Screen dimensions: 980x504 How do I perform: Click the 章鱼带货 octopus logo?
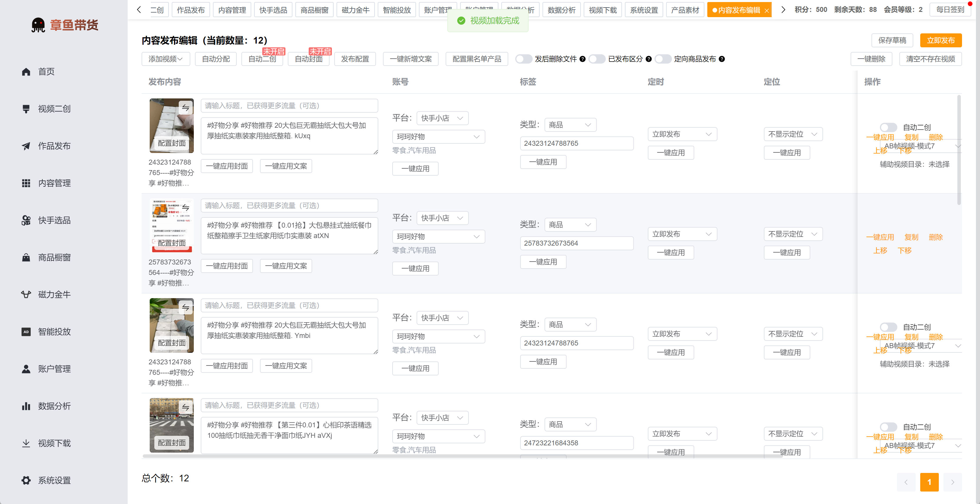pos(38,25)
